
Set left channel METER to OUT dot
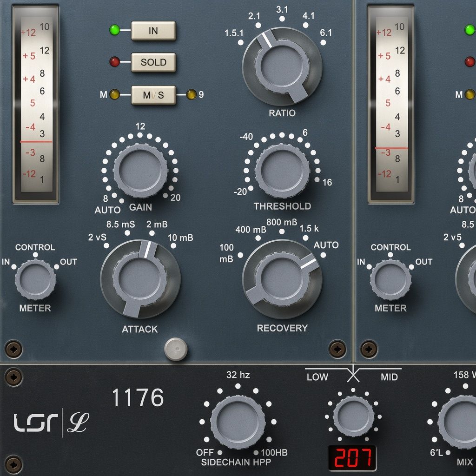(57, 267)
